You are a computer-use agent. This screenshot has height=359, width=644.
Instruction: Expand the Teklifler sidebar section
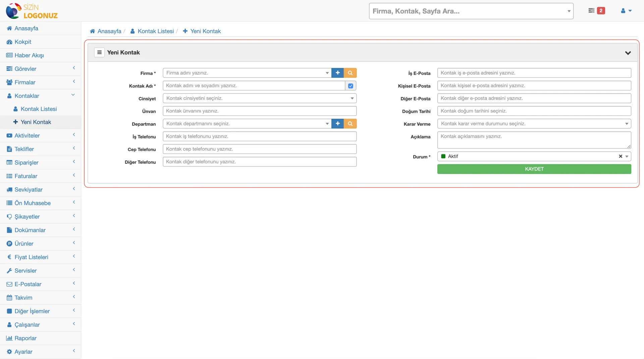40,149
